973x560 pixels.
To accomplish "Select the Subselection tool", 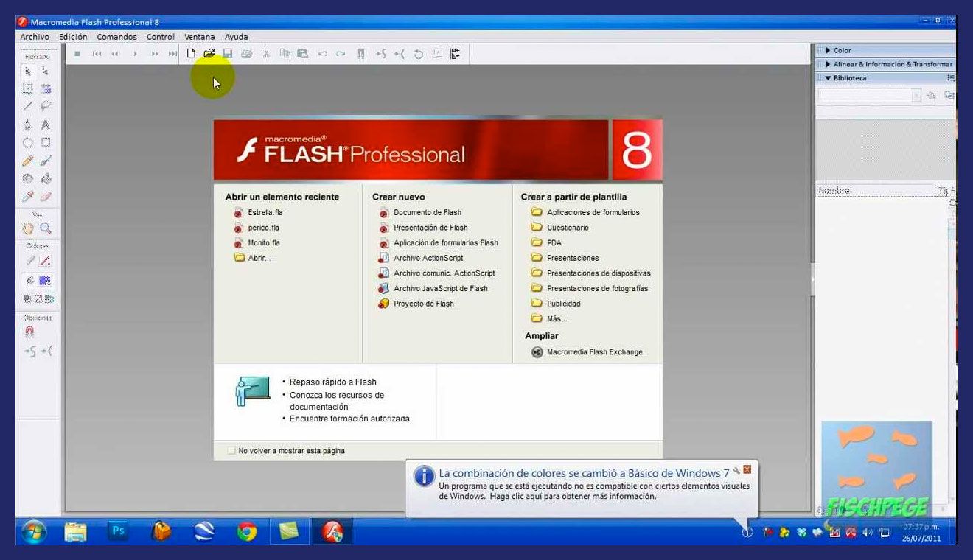I will click(x=46, y=71).
